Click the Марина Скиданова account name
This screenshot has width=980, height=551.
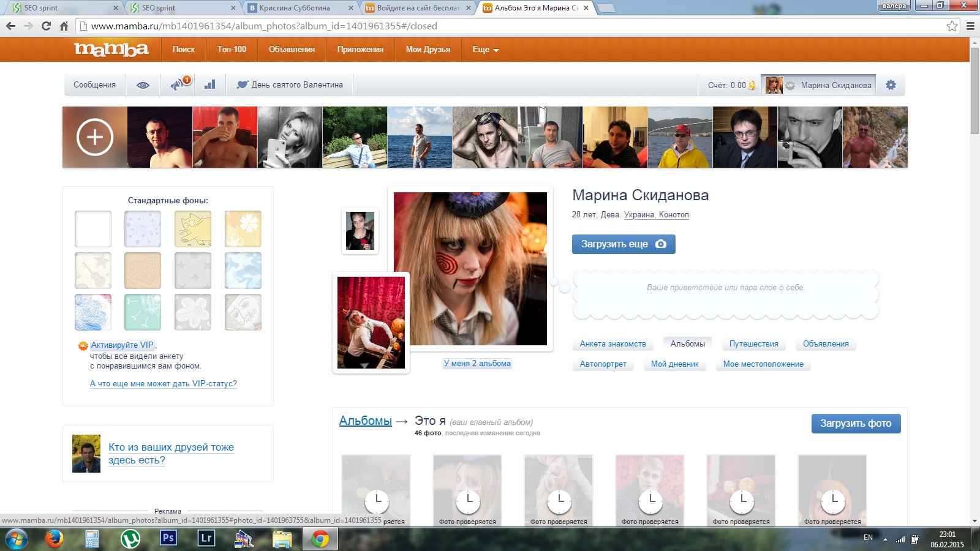[x=836, y=85]
